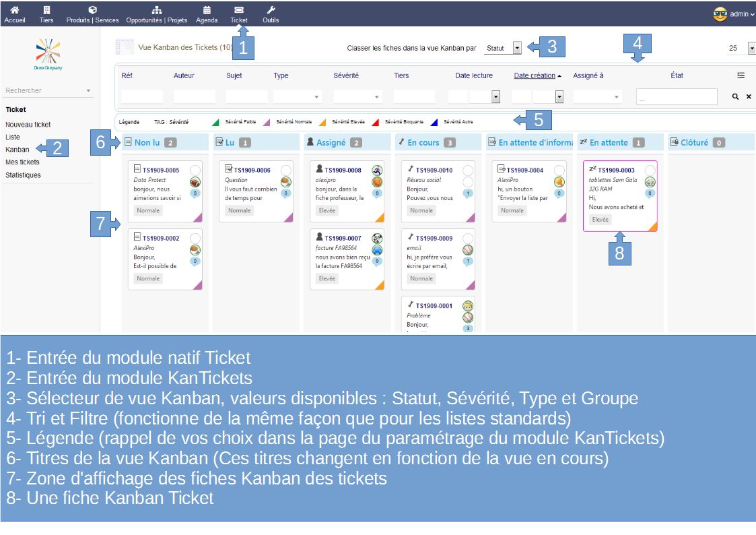
Task: Click the Réf. filter input field
Action: (142, 97)
